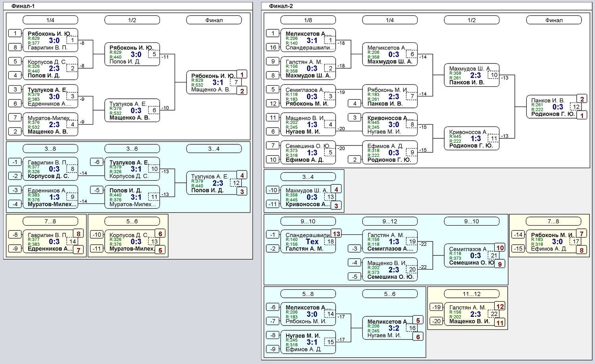Click the Финал-1 panel title
The width and height of the screenshot is (595, 364).
point(23,6)
